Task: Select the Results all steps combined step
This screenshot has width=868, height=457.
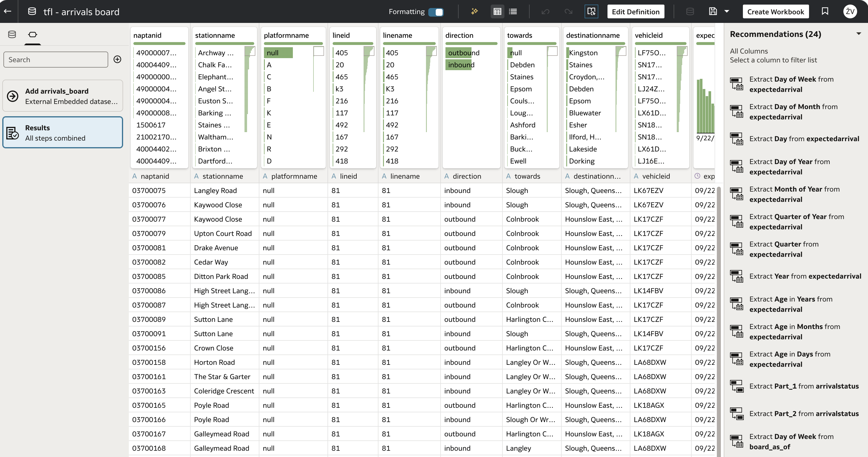Action: click(63, 133)
